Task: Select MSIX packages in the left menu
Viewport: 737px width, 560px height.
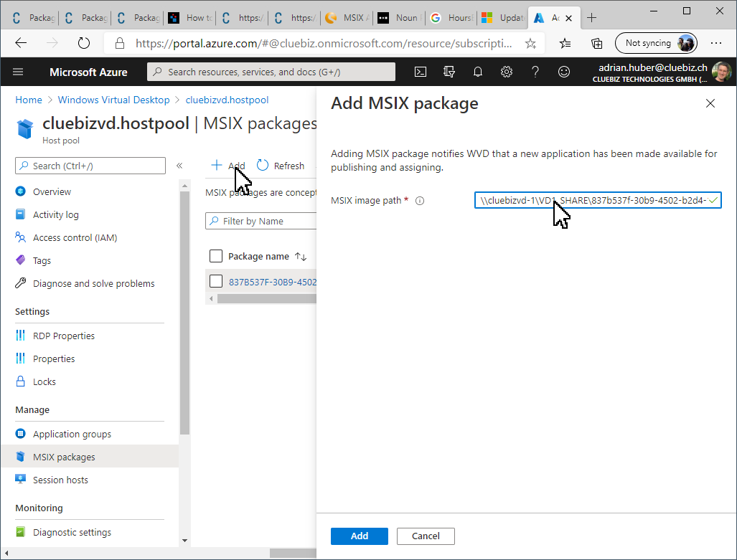Action: [x=90, y=457]
